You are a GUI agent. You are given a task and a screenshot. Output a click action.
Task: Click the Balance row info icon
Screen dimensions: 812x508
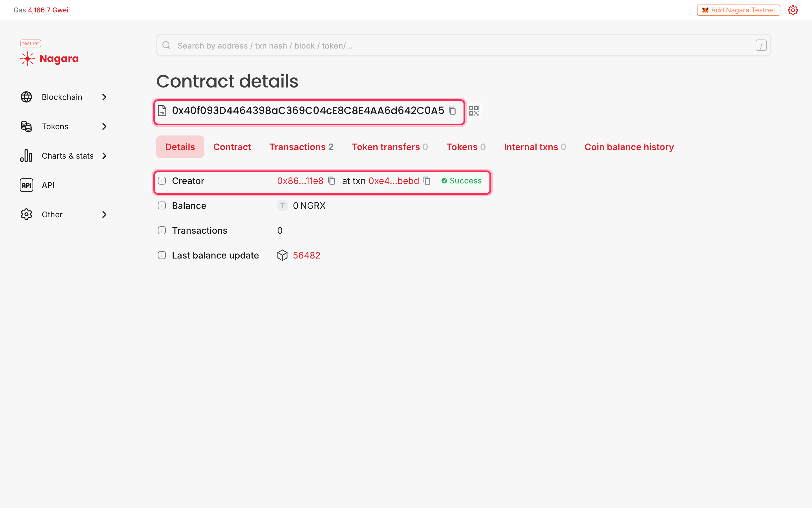[x=162, y=206]
